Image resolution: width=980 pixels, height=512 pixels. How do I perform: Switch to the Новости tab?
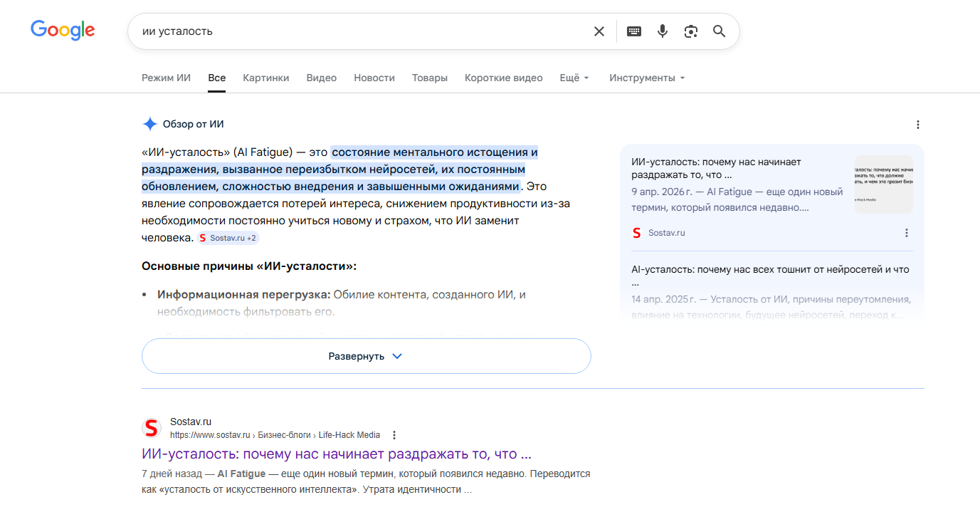click(x=374, y=78)
